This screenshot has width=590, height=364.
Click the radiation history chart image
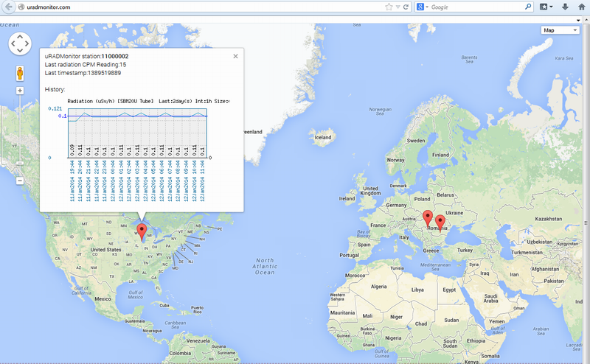coord(137,150)
